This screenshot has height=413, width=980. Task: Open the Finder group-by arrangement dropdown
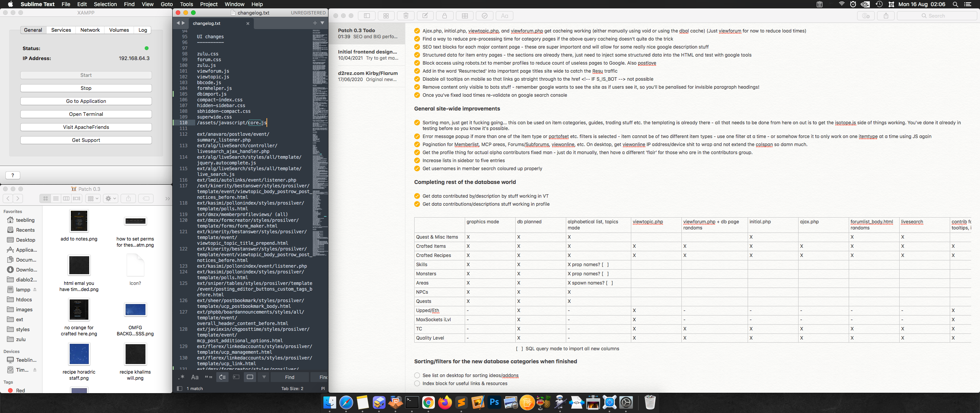(93, 198)
